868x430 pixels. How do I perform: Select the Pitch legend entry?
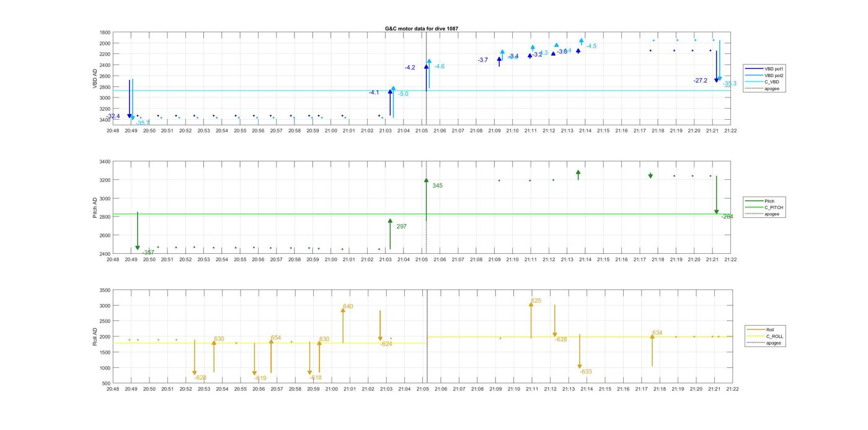(760, 201)
